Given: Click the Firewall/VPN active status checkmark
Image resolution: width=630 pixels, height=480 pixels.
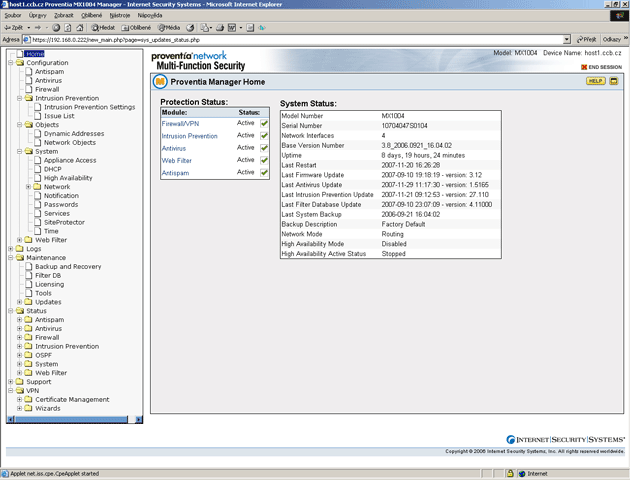Looking at the screenshot, I should 264,123.
